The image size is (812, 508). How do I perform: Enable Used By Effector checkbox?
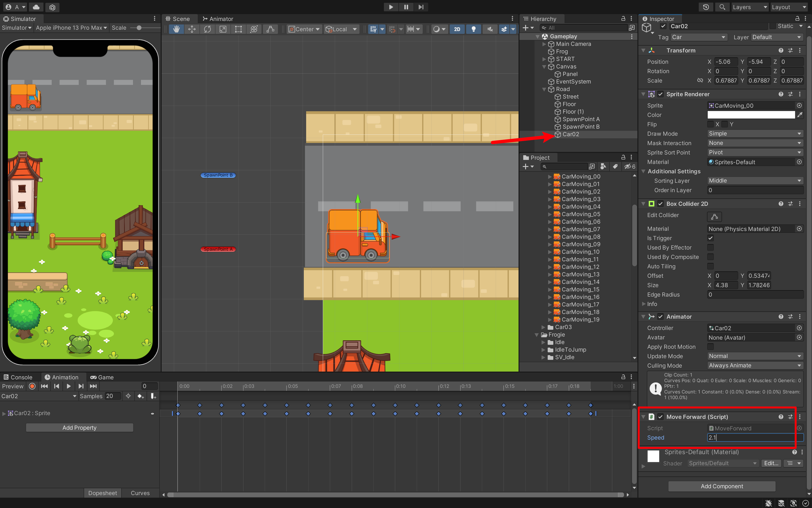click(710, 248)
